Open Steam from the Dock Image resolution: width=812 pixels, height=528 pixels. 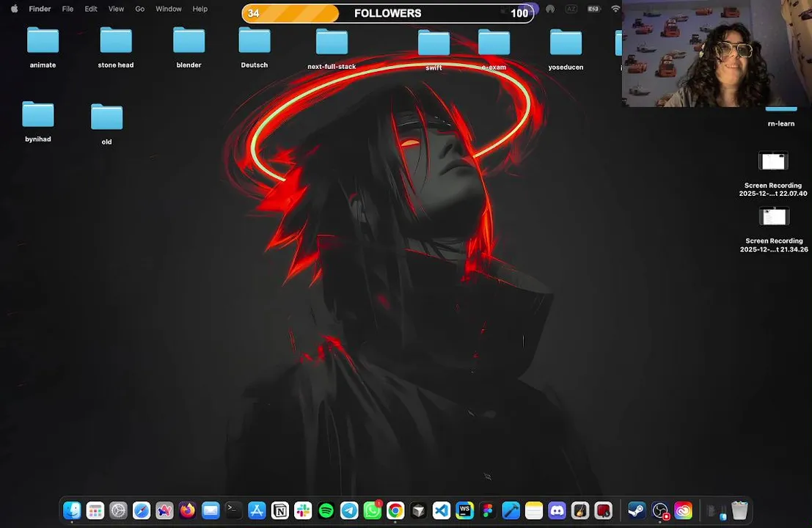click(637, 511)
